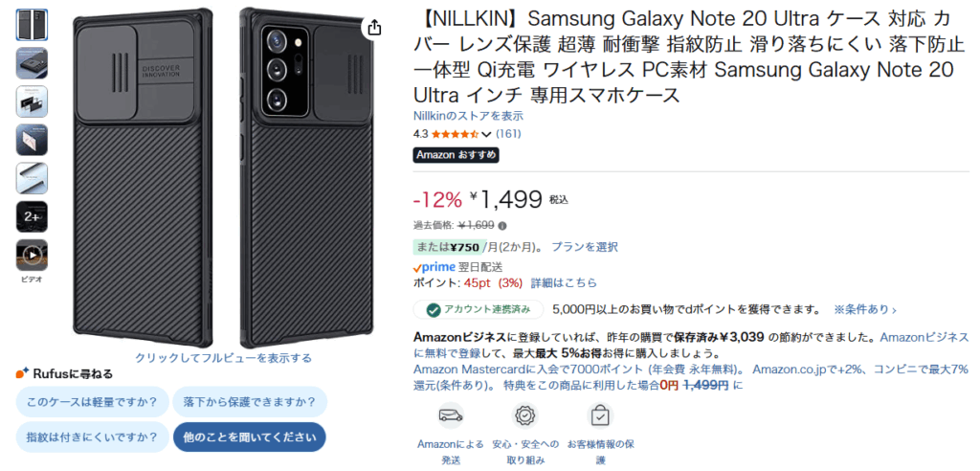Click the 他のことを聞いてください button
The image size is (980, 471).
250,437
